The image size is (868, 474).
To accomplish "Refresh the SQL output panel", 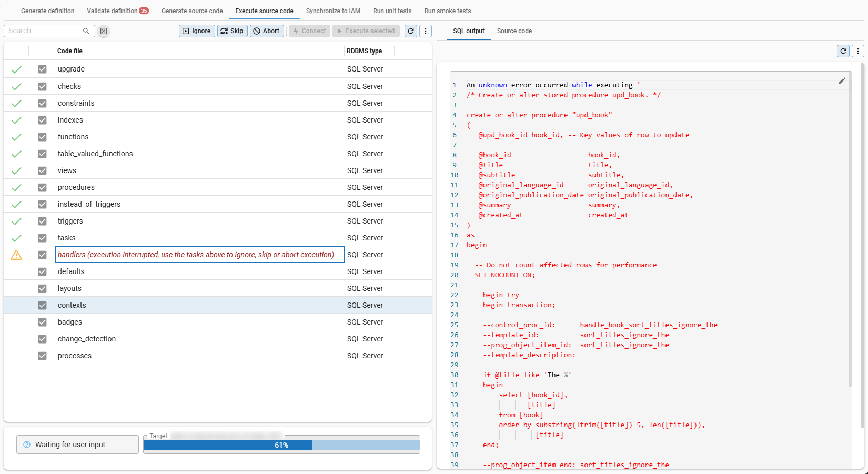I will point(843,51).
